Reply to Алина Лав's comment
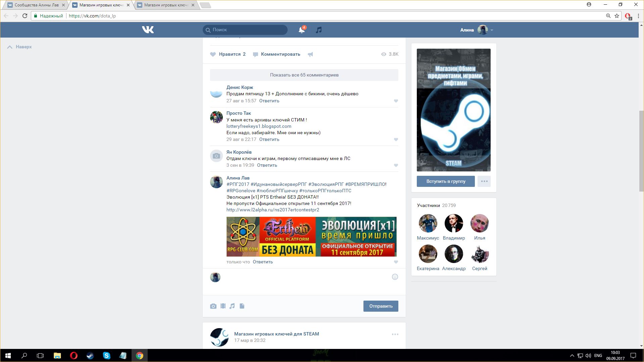The height and width of the screenshot is (362, 644). point(263,262)
